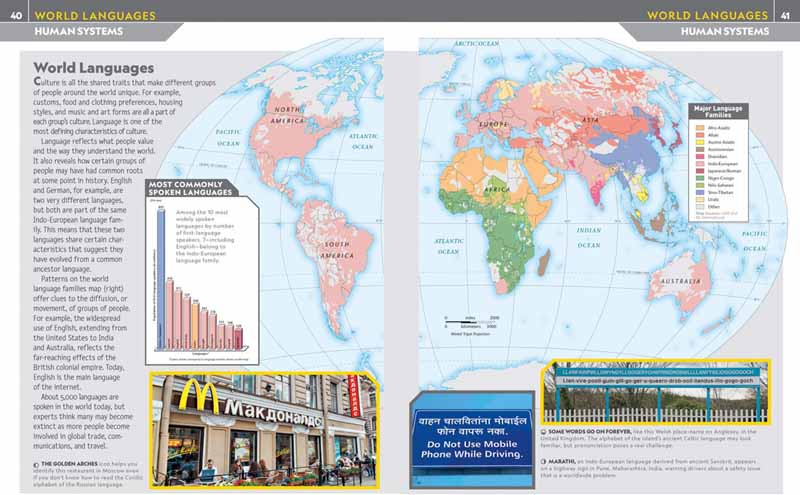Select the pink Indo-European legend swatch
Image resolution: width=800 pixels, height=495 pixels.
(x=700, y=164)
